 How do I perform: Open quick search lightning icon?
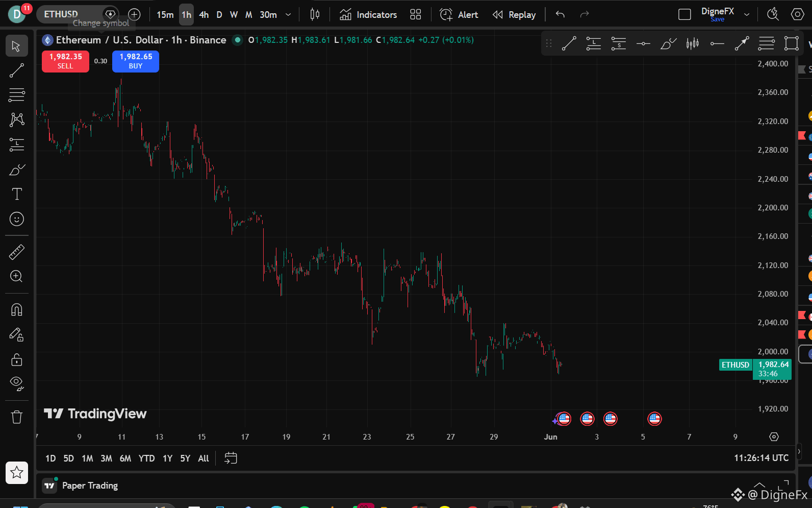[773, 14]
